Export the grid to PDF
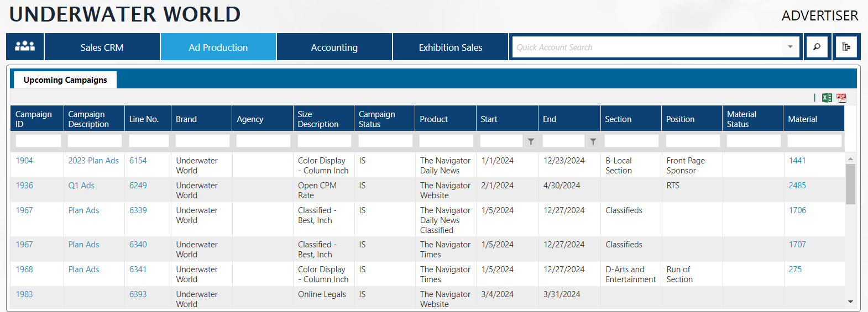This screenshot has height=312, width=868. coord(841,98)
